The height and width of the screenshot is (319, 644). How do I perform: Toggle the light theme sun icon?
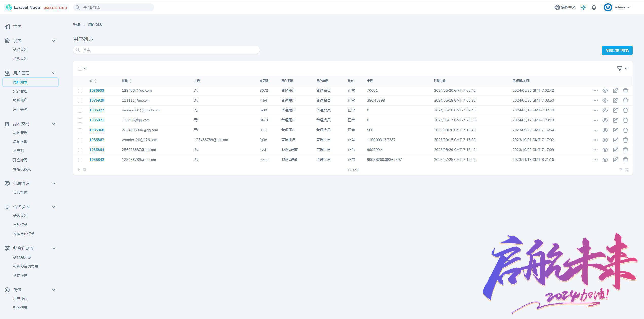coord(583,7)
